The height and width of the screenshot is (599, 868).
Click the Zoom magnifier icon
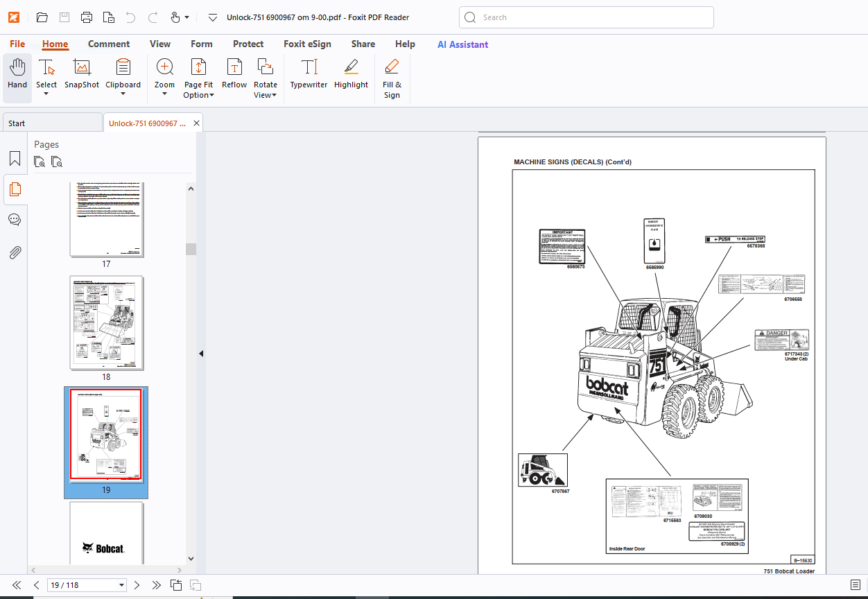pyautogui.click(x=165, y=67)
